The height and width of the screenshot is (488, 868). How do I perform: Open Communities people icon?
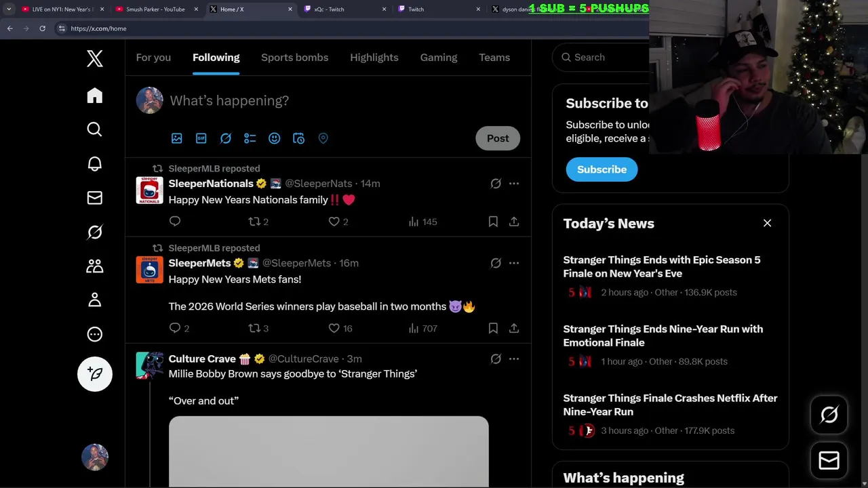tap(95, 266)
